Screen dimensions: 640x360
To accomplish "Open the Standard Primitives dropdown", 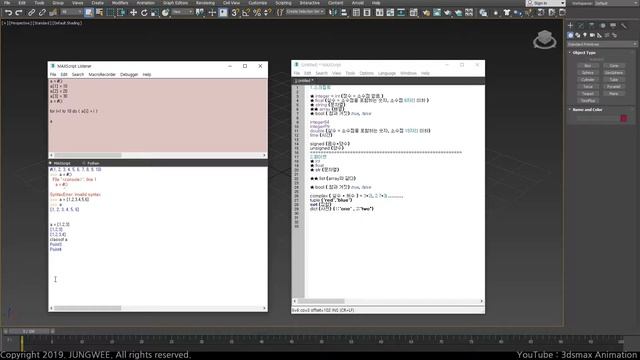I will tap(602, 44).
